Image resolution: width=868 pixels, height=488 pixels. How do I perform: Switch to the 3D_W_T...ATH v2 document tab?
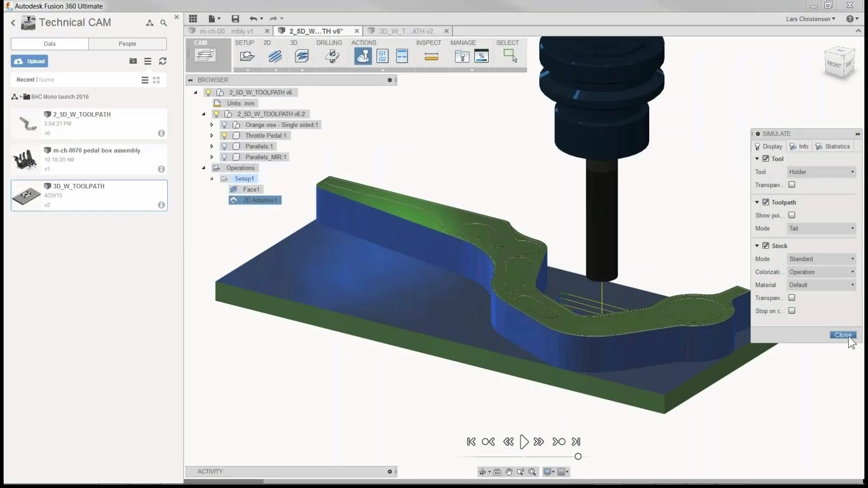[x=406, y=31]
